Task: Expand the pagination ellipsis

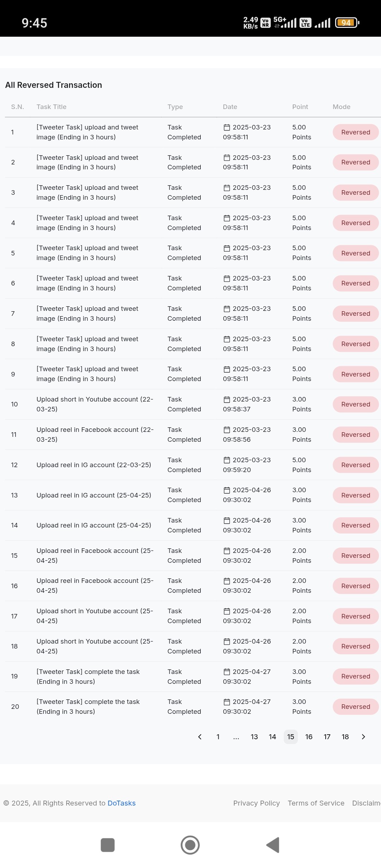Action: click(x=236, y=737)
